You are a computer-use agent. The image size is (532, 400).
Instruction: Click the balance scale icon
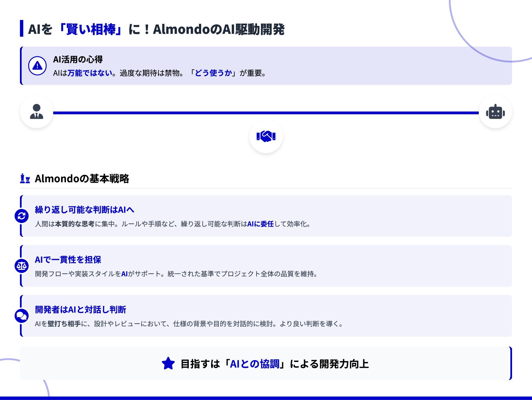(x=22, y=266)
